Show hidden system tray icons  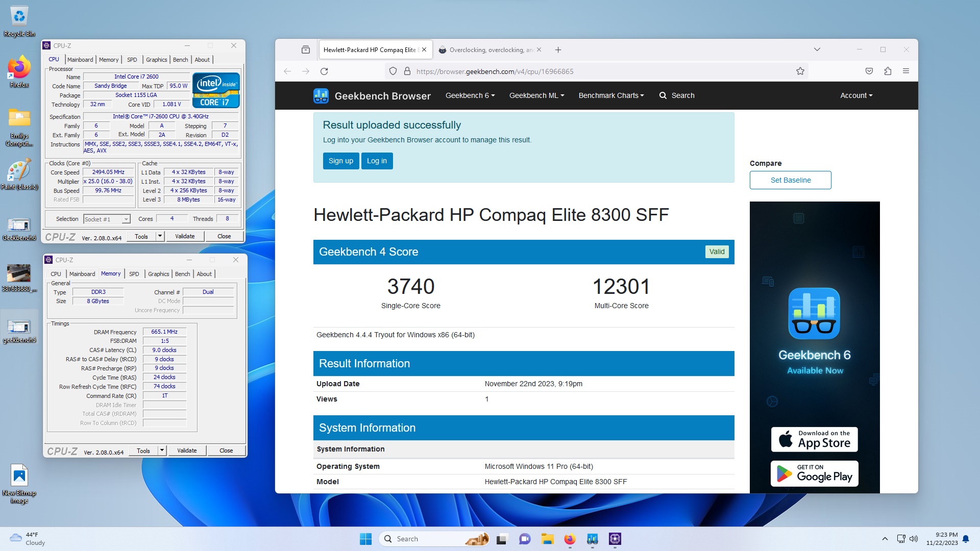click(885, 539)
